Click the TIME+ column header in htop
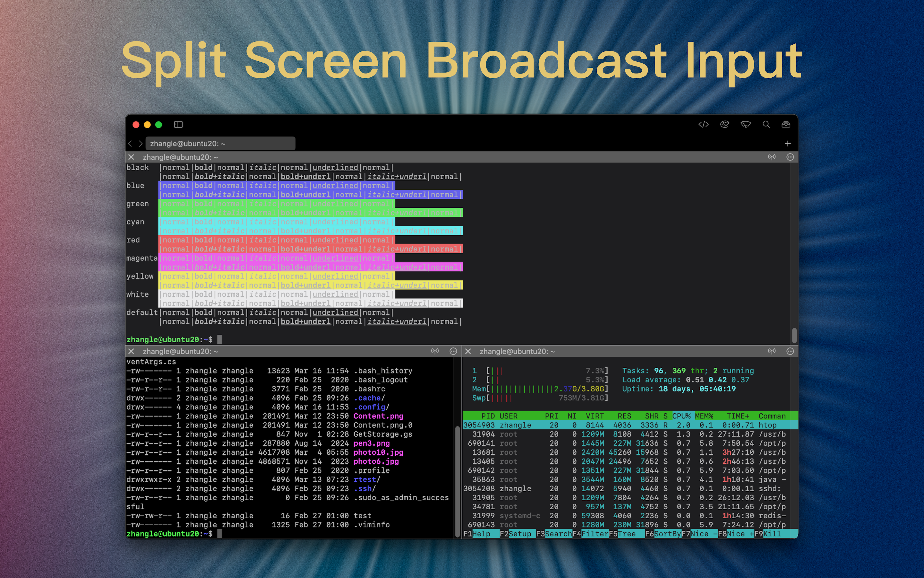 click(x=738, y=416)
